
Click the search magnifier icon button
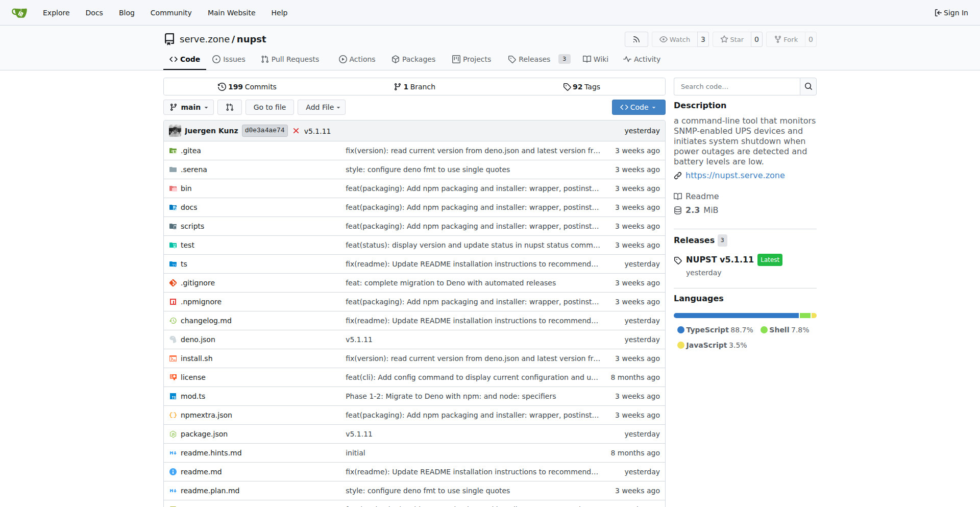[x=808, y=87]
